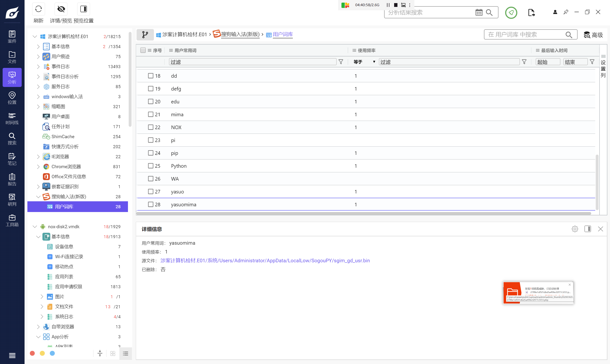Screen dimensions: 610x364
Task: Click the 预览位置 layout icon
Action: [x=84, y=9]
